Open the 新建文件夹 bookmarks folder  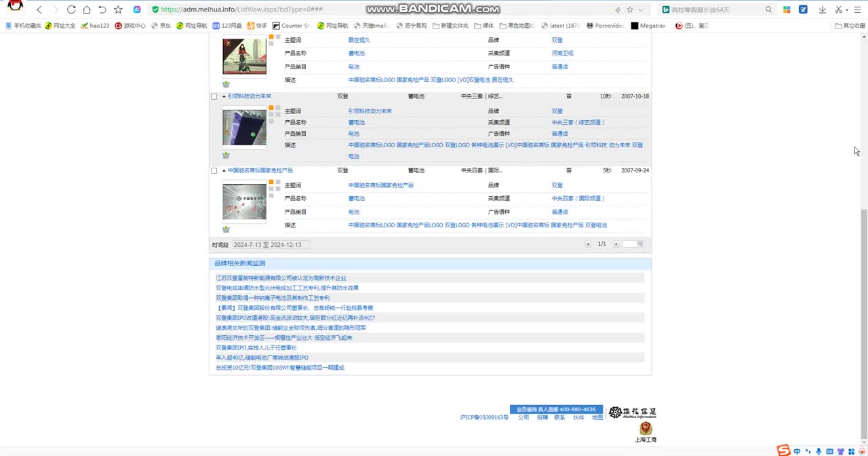coord(450,26)
